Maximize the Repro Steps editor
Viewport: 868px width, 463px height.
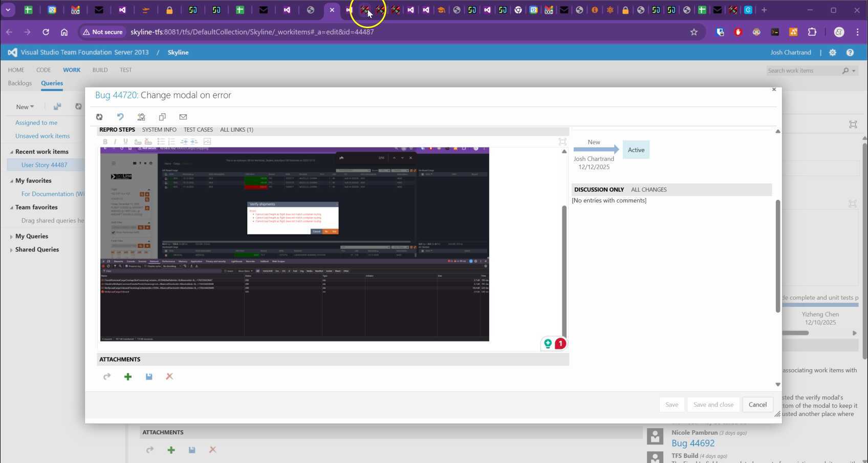tap(562, 142)
